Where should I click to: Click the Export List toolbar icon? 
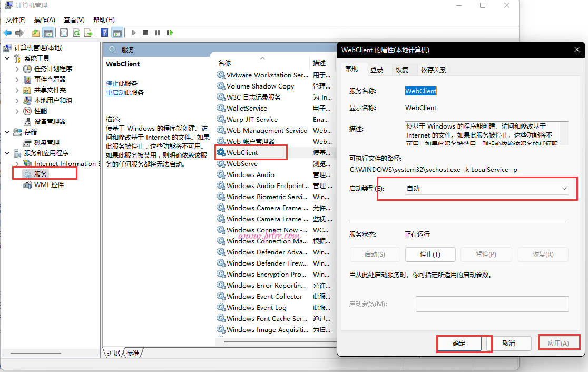[x=89, y=33]
